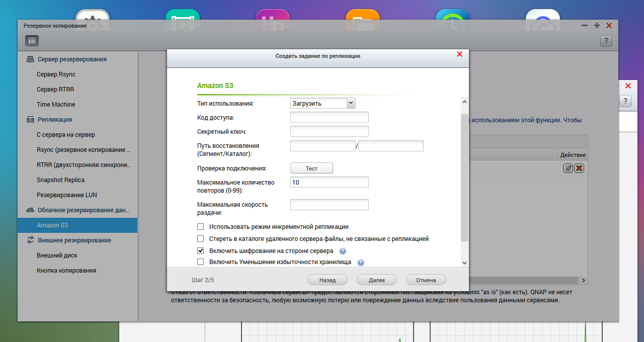Click the Сервер резервирования section icon
This screenshot has width=644, height=342.
click(30, 59)
